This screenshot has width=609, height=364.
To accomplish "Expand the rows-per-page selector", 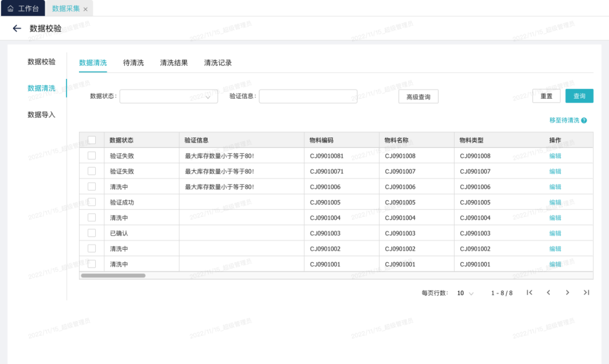I will pyautogui.click(x=465, y=293).
